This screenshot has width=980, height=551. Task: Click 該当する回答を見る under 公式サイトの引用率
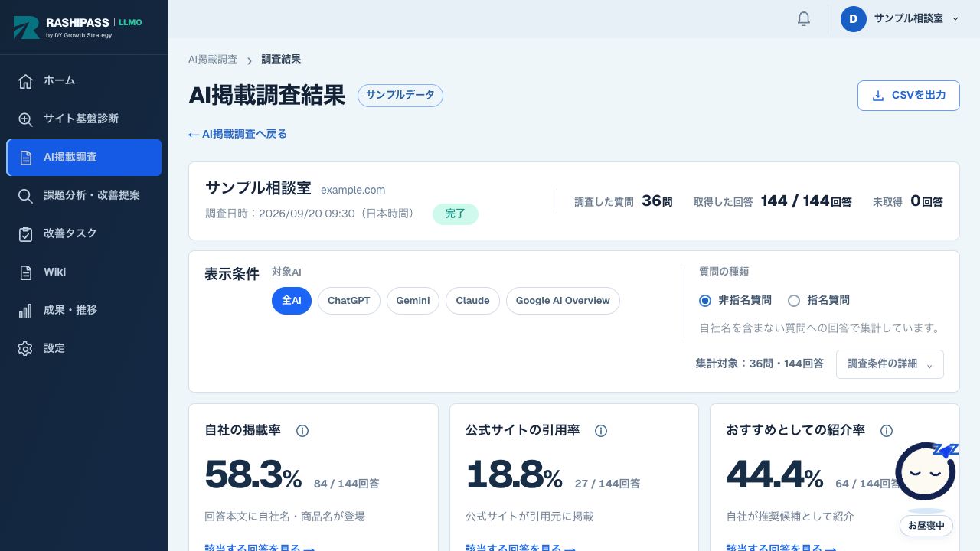click(x=521, y=546)
